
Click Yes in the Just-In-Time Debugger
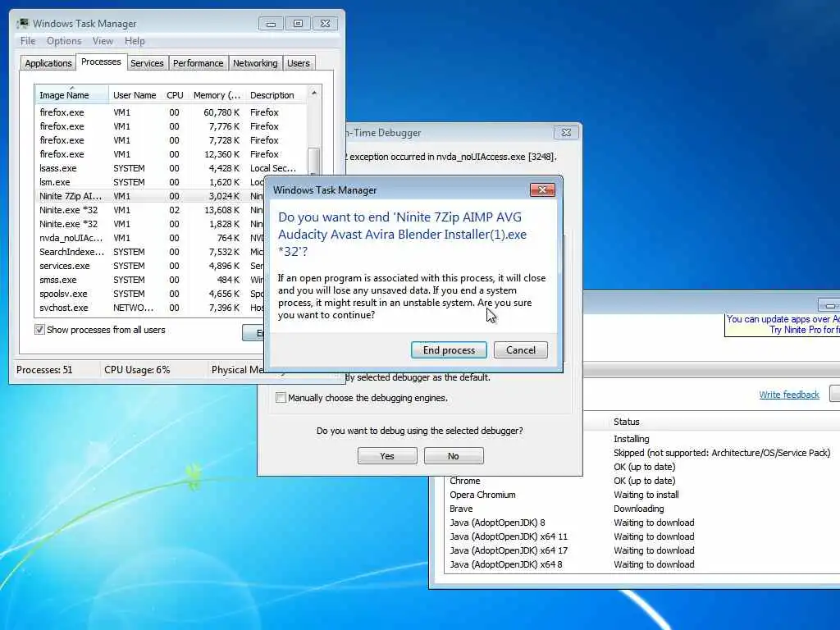tap(387, 456)
